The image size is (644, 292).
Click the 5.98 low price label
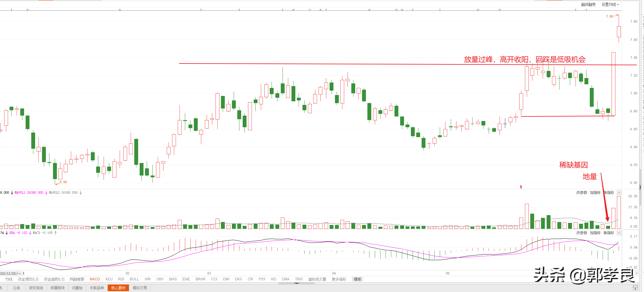click(x=63, y=182)
